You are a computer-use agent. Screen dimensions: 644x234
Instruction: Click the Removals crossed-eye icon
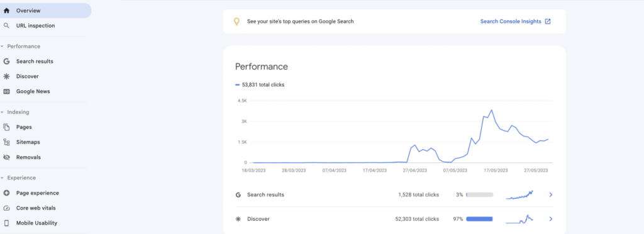[x=6, y=157]
